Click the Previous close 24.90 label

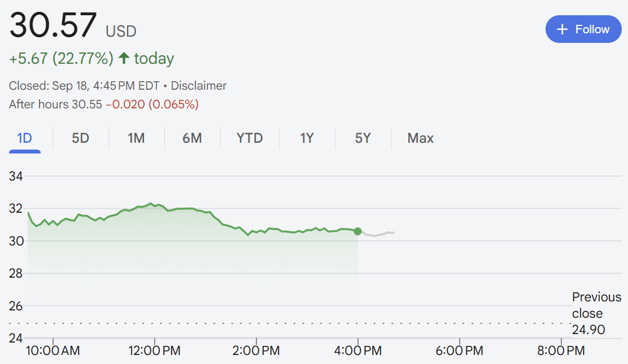click(596, 313)
